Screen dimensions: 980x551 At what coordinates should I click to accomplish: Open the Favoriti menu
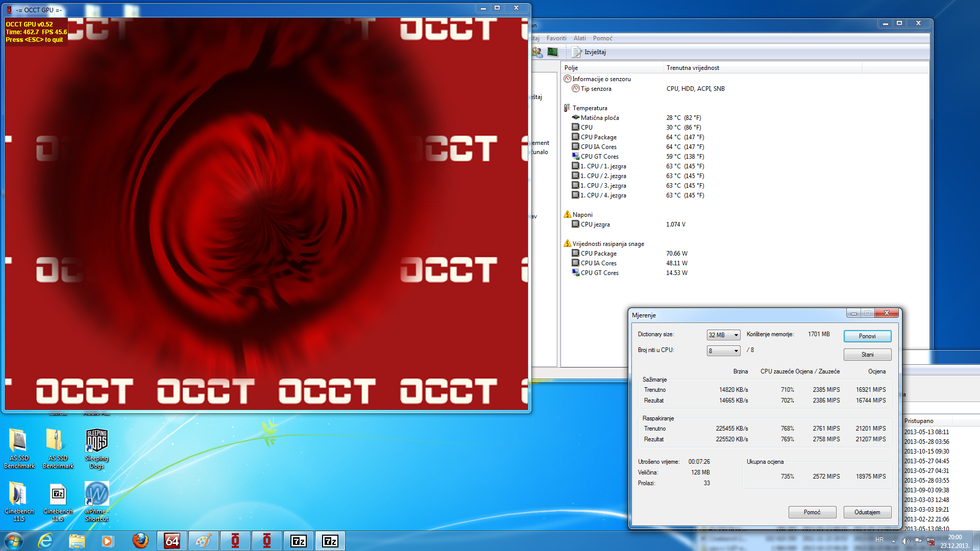point(556,38)
